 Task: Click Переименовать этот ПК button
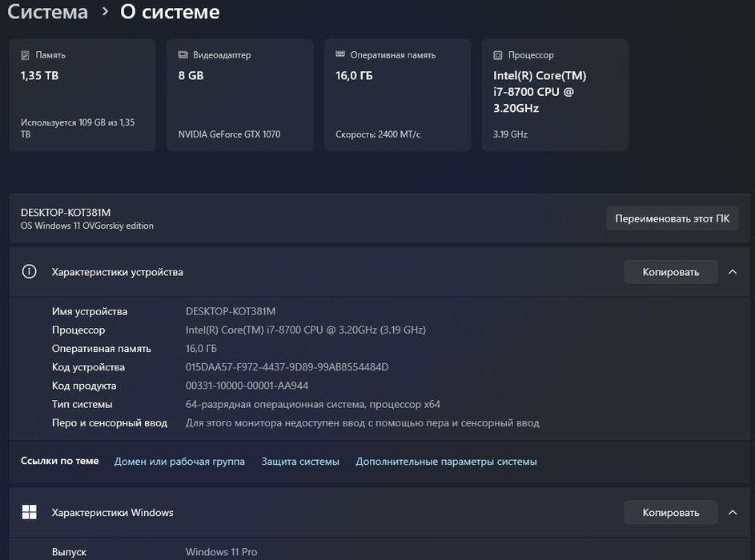coord(673,218)
